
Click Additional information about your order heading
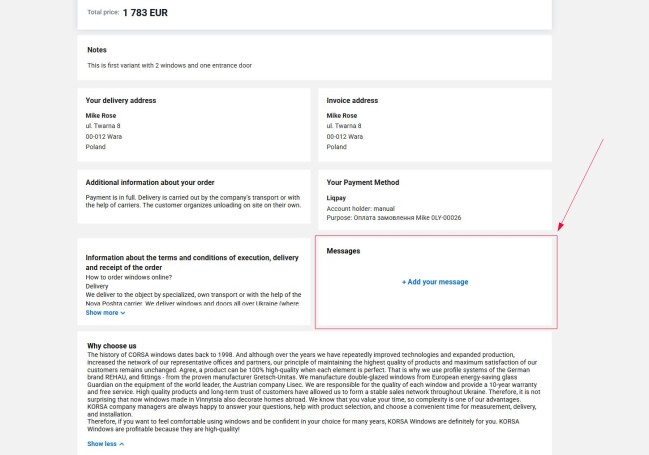click(152, 182)
